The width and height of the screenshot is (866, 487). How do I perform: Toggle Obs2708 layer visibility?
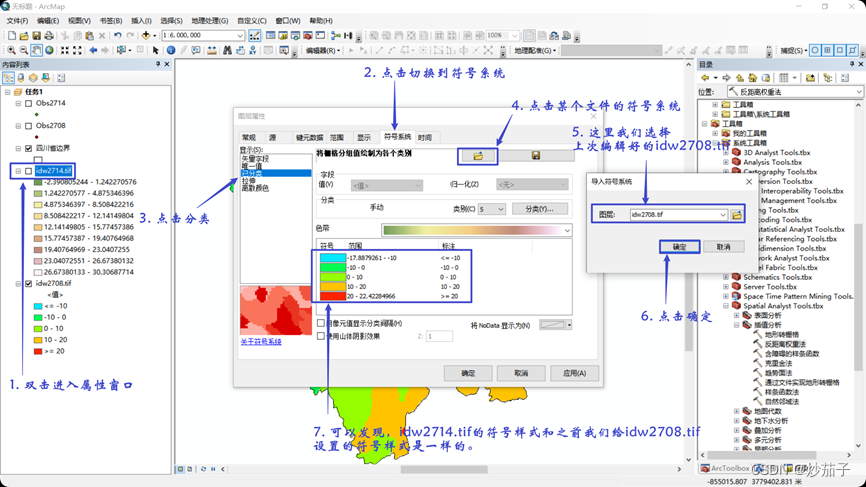tap(29, 126)
